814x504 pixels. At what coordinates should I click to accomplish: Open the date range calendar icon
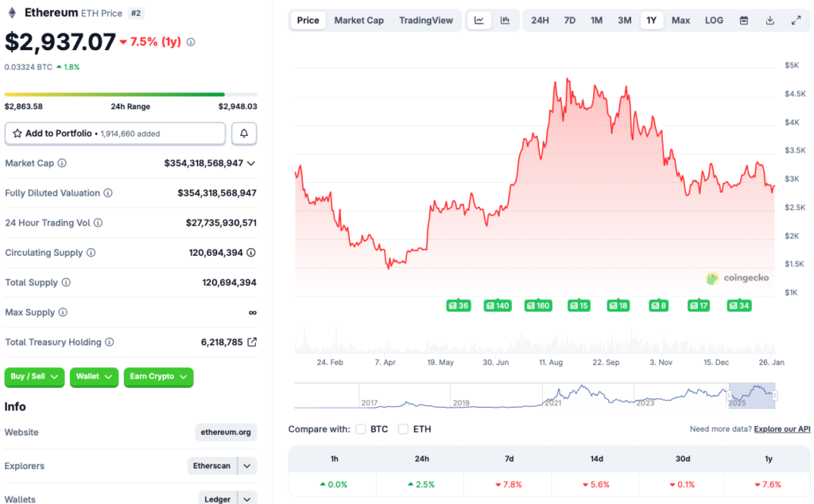(x=743, y=20)
